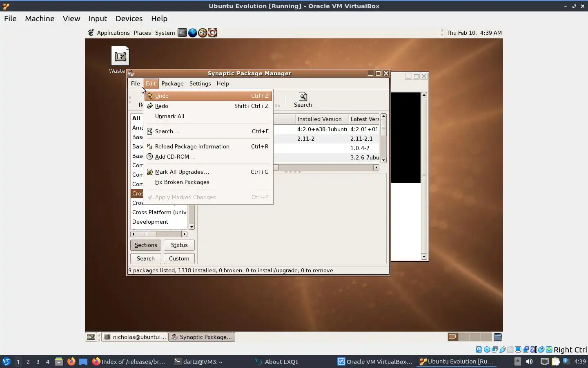Launch the blue globe web browser icon
588x368 pixels.
pos(192,33)
